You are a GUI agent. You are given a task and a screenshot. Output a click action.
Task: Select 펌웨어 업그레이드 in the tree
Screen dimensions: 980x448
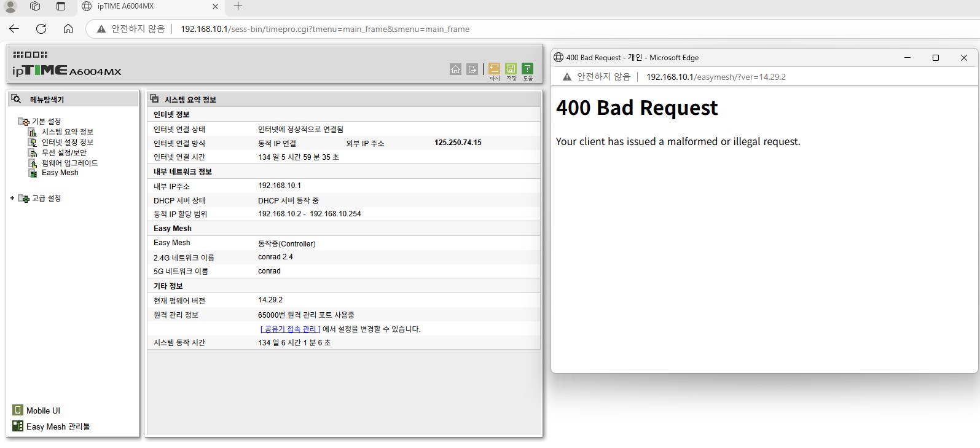point(69,163)
